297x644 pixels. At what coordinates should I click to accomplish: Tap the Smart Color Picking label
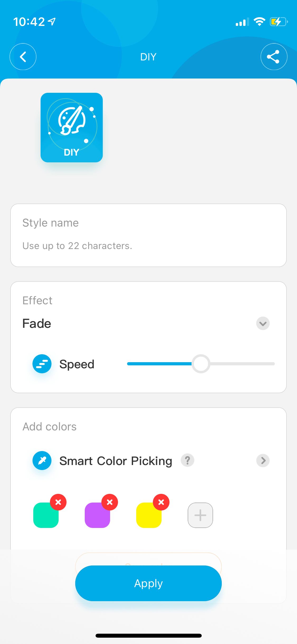[116, 461]
